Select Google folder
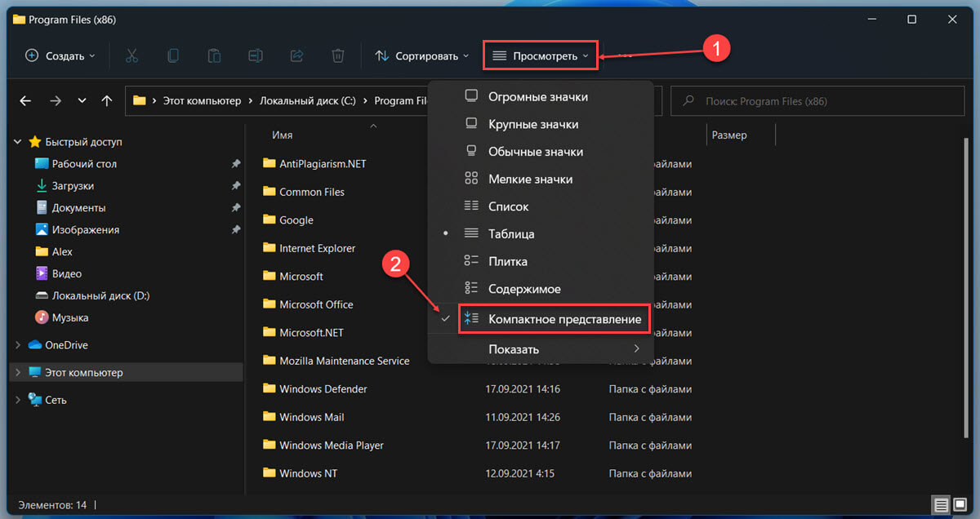 coord(296,220)
